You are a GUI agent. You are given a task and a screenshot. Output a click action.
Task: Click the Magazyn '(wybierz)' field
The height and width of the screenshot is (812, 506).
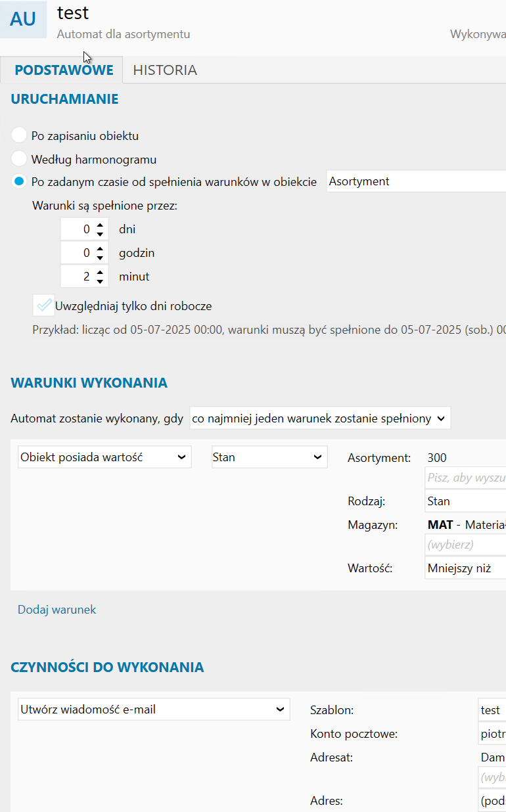465,545
